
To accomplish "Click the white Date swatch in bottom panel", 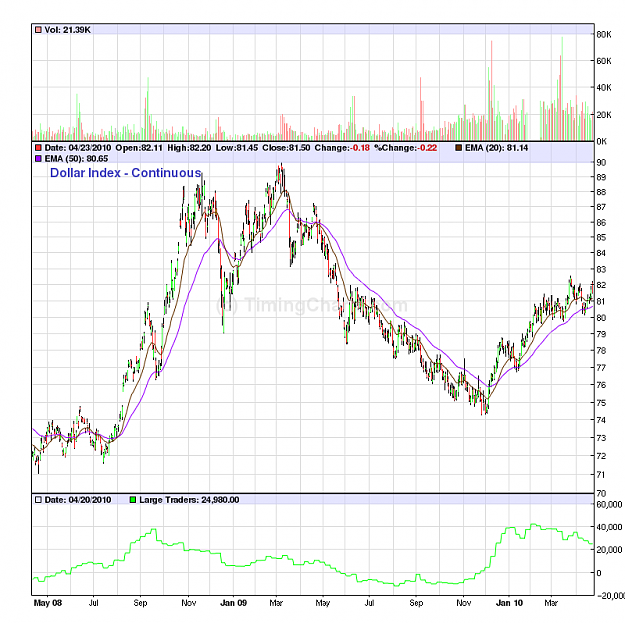I will tap(38, 500).
